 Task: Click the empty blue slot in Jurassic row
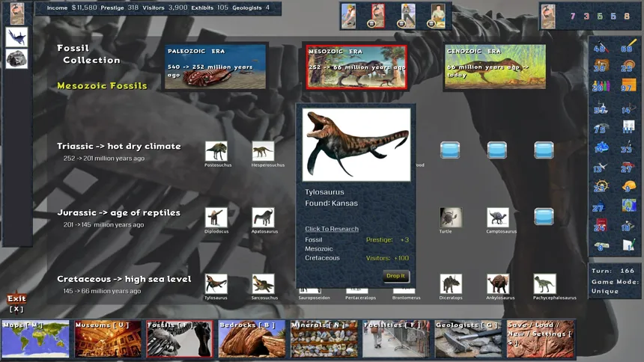[x=544, y=217]
